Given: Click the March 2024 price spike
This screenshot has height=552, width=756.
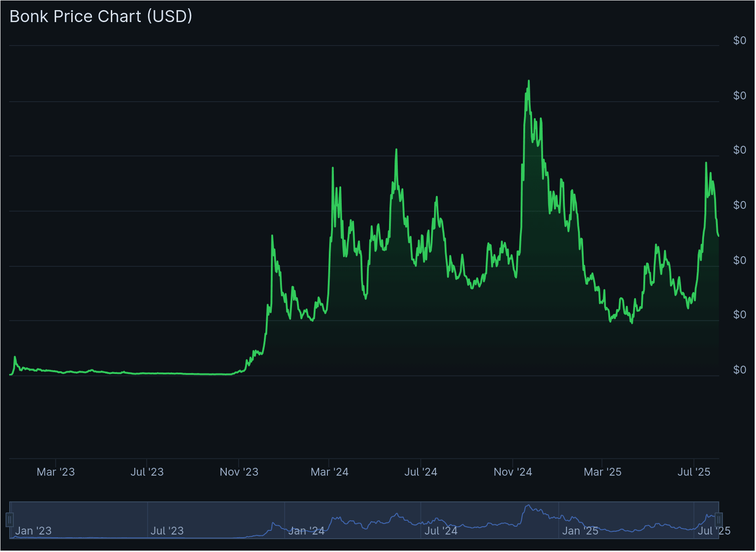Looking at the screenshot, I should [x=333, y=168].
